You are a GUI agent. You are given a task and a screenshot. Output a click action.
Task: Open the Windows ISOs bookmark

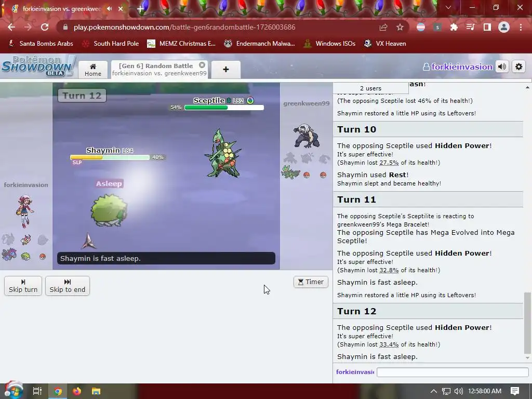pyautogui.click(x=329, y=44)
